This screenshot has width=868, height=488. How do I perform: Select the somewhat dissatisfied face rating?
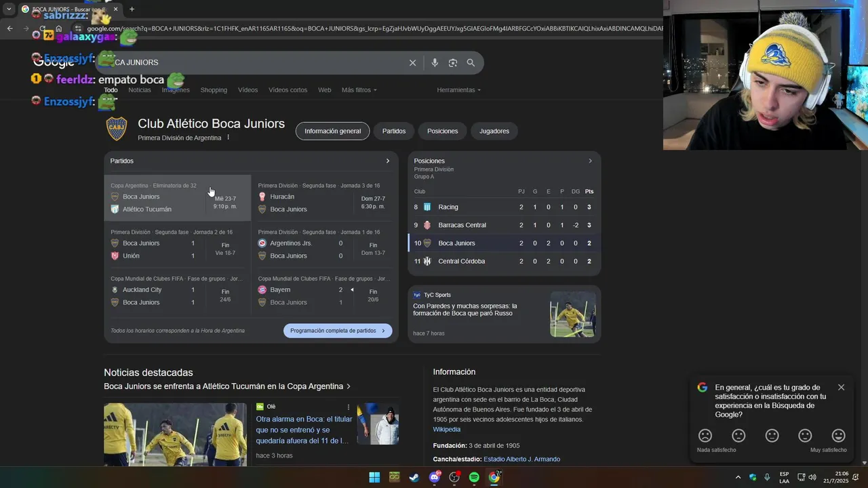click(x=738, y=436)
